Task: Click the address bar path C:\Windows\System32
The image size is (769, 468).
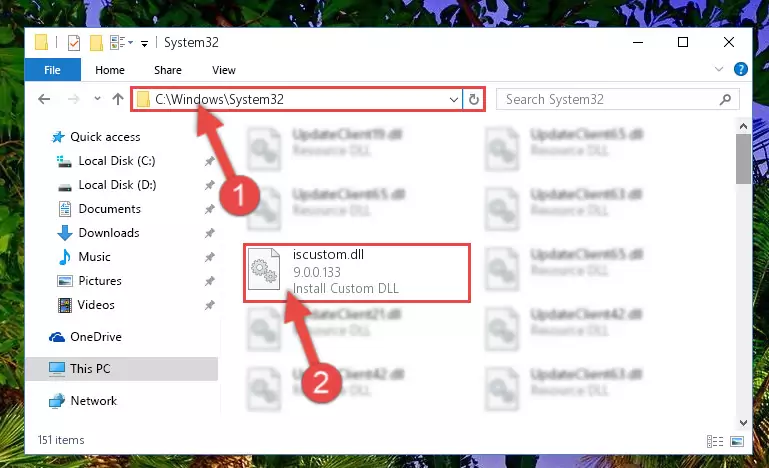Action: click(219, 100)
